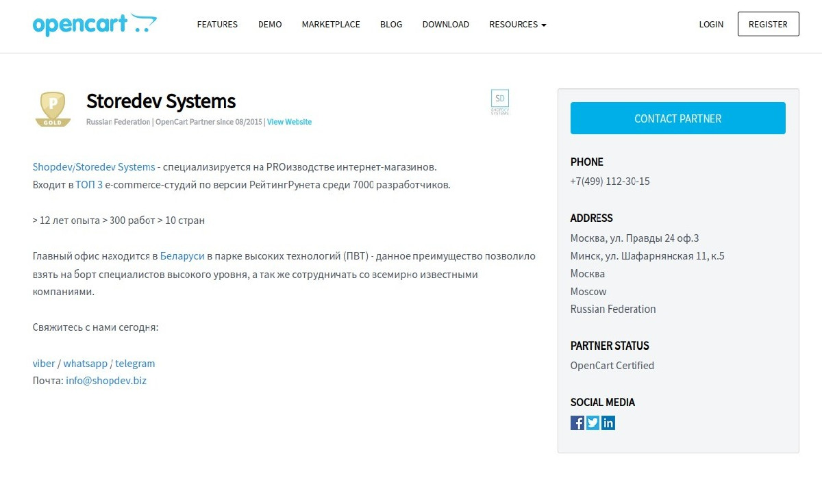Screen dimensions: 822x504
Task: Click the Russian Federation text under the heading
Action: pyautogui.click(x=118, y=122)
